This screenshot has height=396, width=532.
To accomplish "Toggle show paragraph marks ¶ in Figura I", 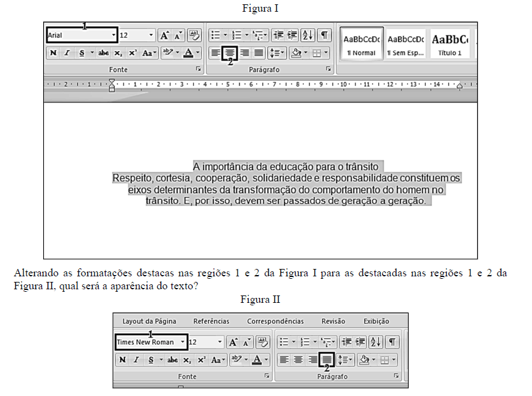I will pos(323,35).
